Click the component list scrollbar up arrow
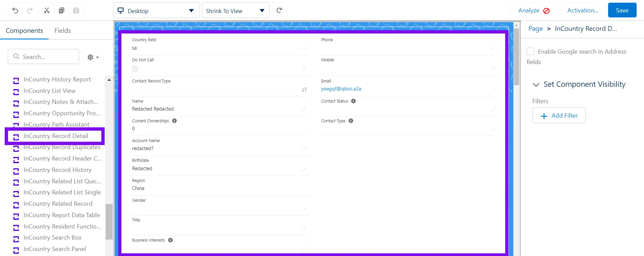The height and width of the screenshot is (256, 644). click(x=109, y=80)
